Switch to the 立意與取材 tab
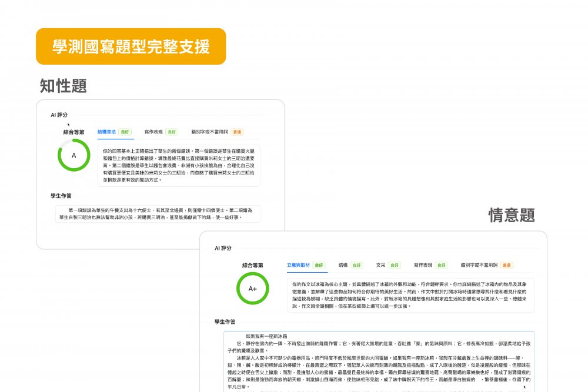588x392 pixels. click(298, 265)
